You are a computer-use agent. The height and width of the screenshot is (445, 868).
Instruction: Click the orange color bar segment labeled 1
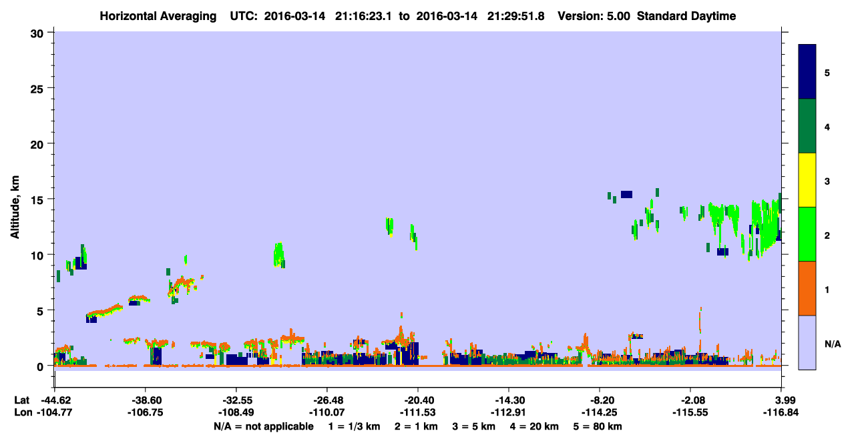tap(807, 288)
